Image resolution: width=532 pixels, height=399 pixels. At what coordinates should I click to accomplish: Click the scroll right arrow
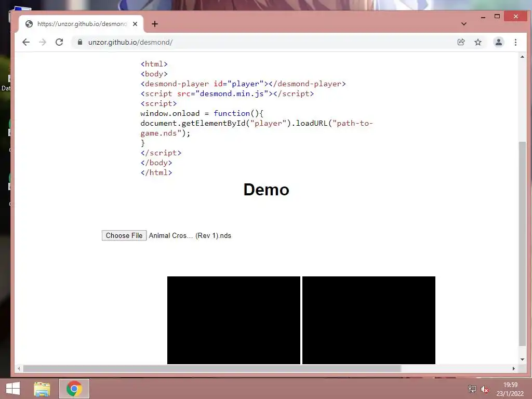click(514, 368)
